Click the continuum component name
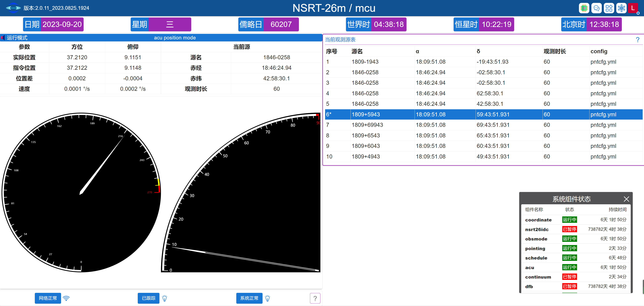This screenshot has height=306, width=644. coord(538,277)
